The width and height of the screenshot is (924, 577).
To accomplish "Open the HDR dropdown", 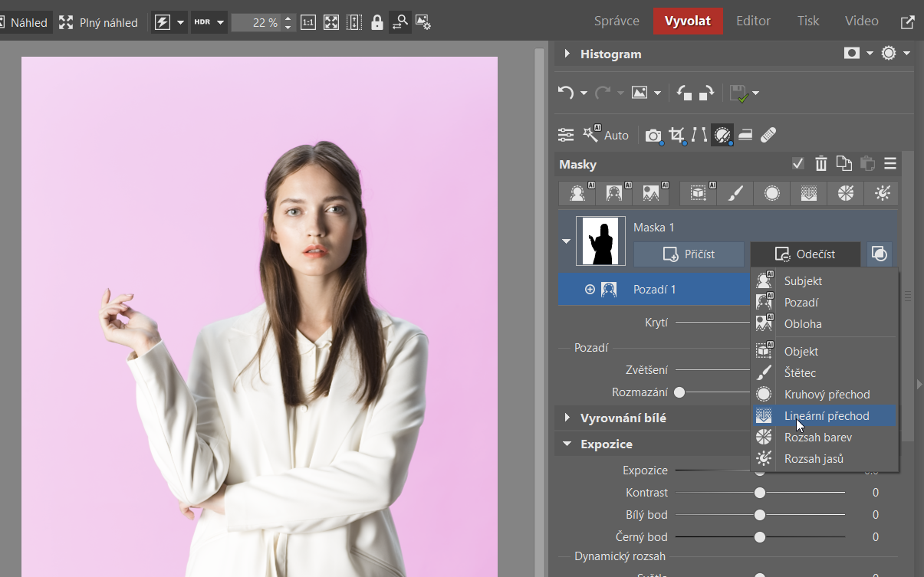I will [209, 22].
